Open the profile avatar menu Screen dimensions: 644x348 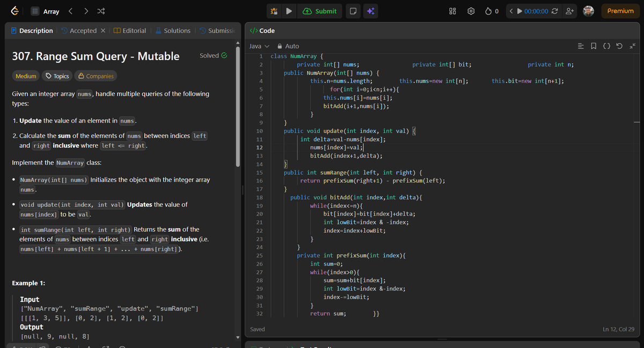589,11
